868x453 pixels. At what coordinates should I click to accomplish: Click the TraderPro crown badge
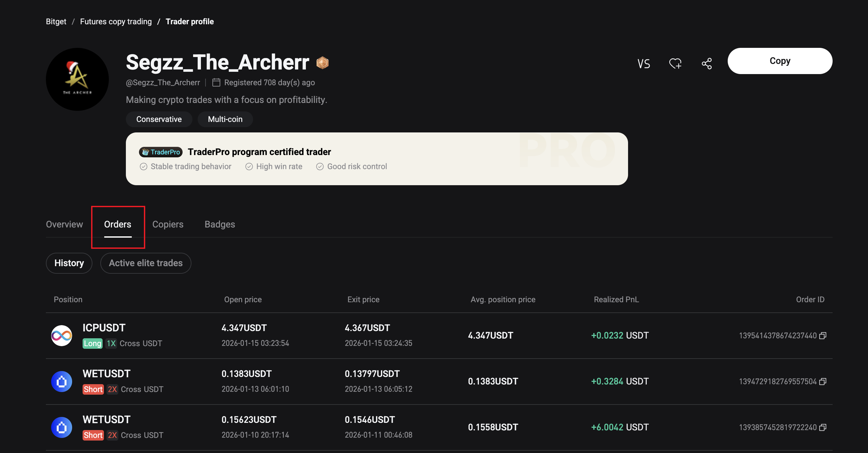(x=161, y=152)
